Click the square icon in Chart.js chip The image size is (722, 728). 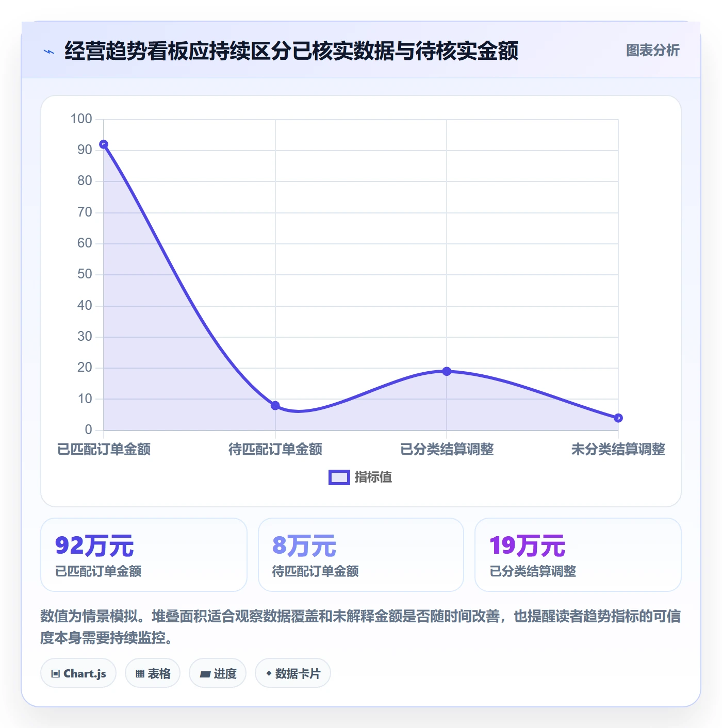point(56,674)
